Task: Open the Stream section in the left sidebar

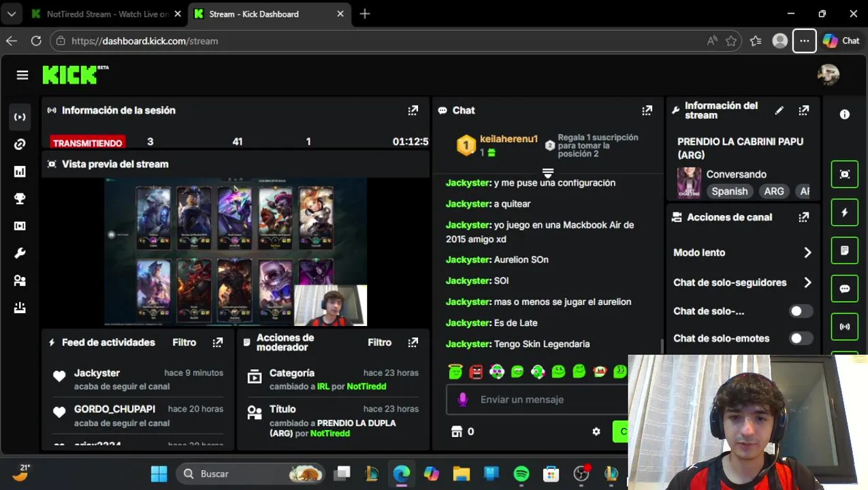Action: [x=20, y=117]
